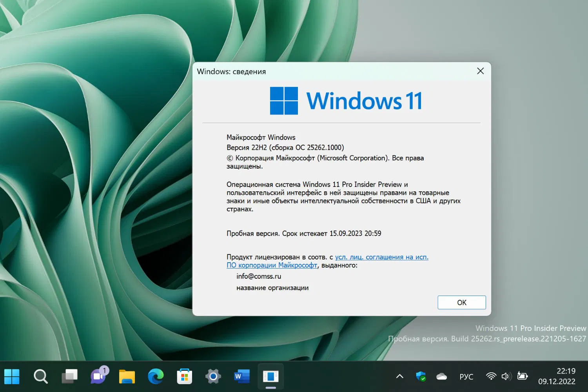Launch Microsoft Edge browser
Screen dimensions: 588x392
pos(156,377)
